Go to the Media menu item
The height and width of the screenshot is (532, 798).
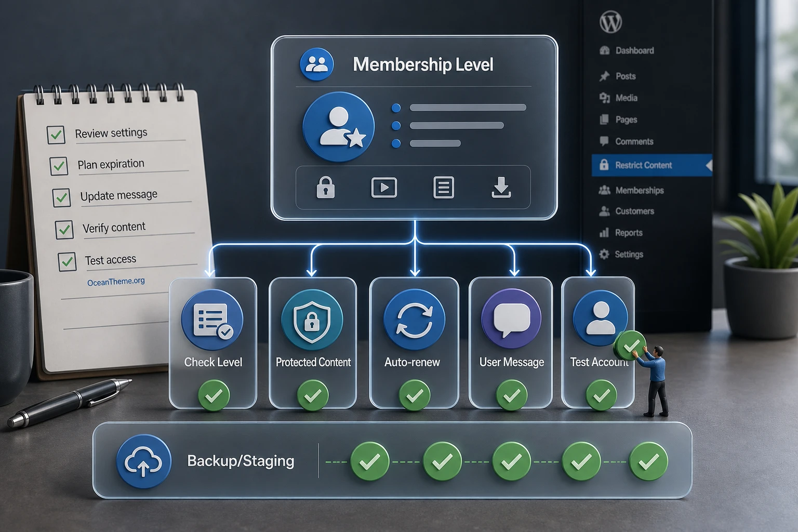[x=618, y=98]
